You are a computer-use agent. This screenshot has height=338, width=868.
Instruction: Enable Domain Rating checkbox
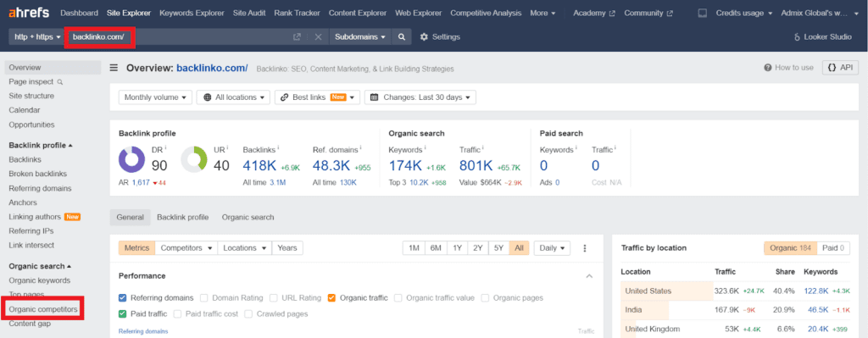coord(204,297)
